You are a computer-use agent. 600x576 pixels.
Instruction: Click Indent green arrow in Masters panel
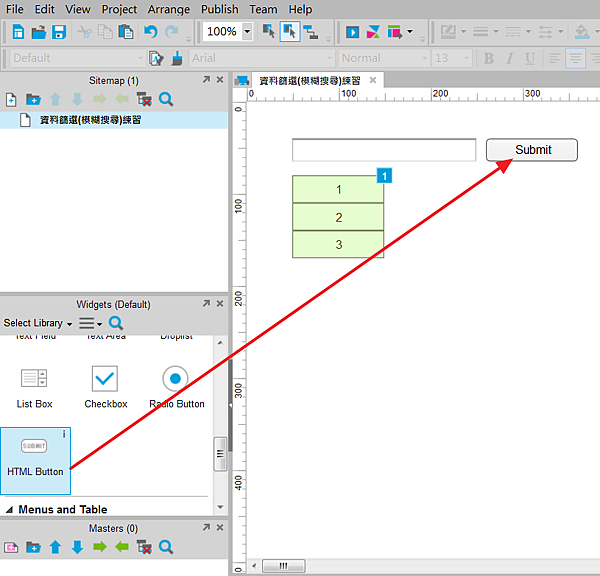[100, 547]
